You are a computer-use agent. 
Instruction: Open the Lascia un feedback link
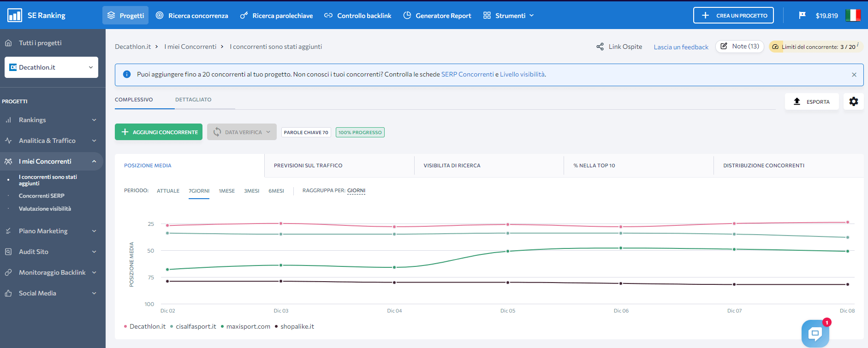coord(681,47)
